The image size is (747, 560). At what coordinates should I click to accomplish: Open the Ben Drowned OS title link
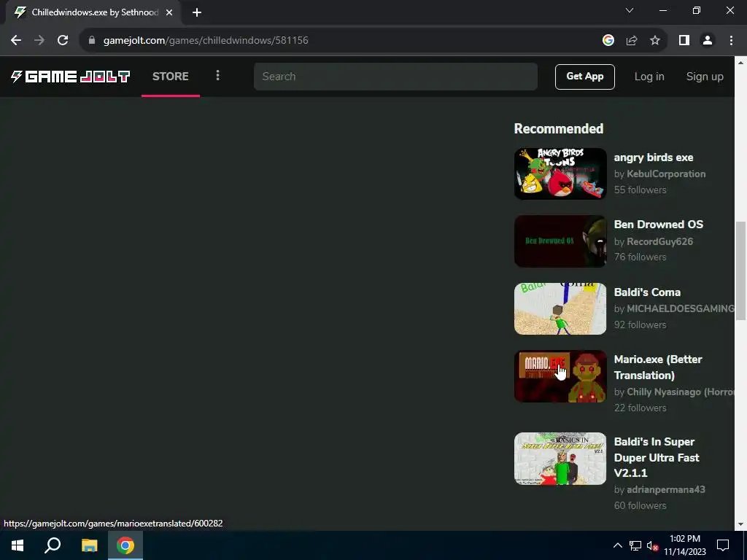point(659,225)
